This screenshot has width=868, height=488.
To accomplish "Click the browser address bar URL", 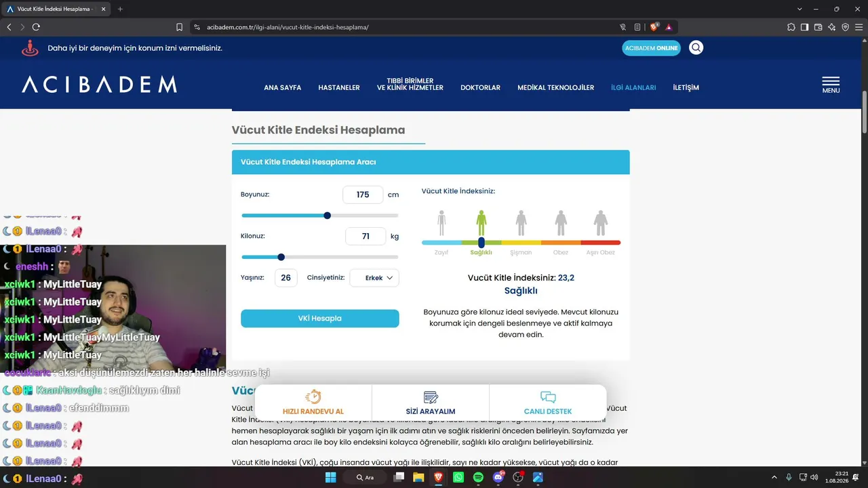I will click(x=288, y=27).
